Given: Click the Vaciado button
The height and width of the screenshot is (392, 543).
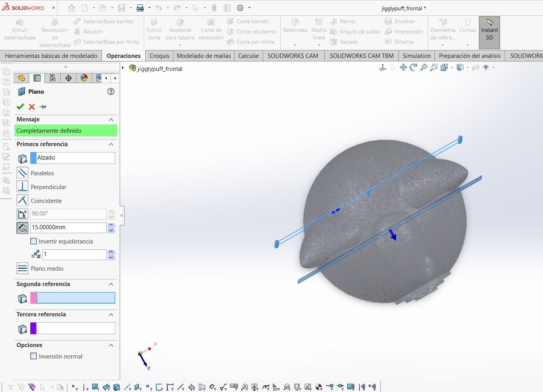Looking at the screenshot, I should tap(344, 42).
